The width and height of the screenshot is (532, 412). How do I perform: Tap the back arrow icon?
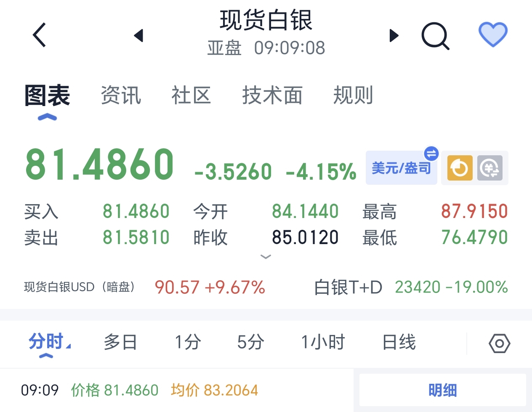[39, 35]
